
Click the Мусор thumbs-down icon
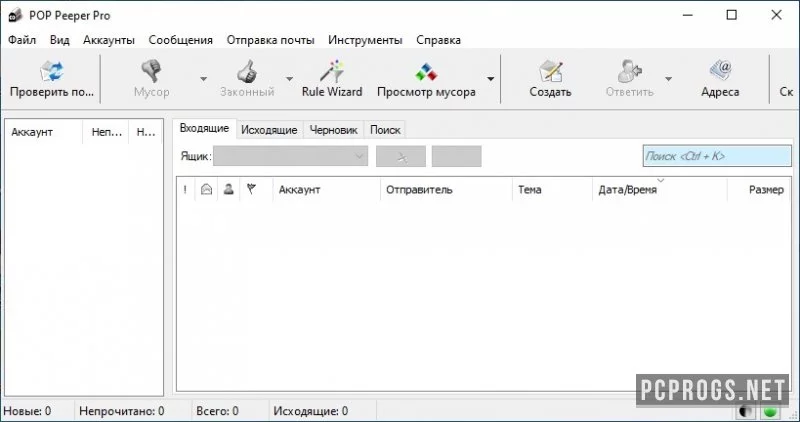(x=152, y=71)
